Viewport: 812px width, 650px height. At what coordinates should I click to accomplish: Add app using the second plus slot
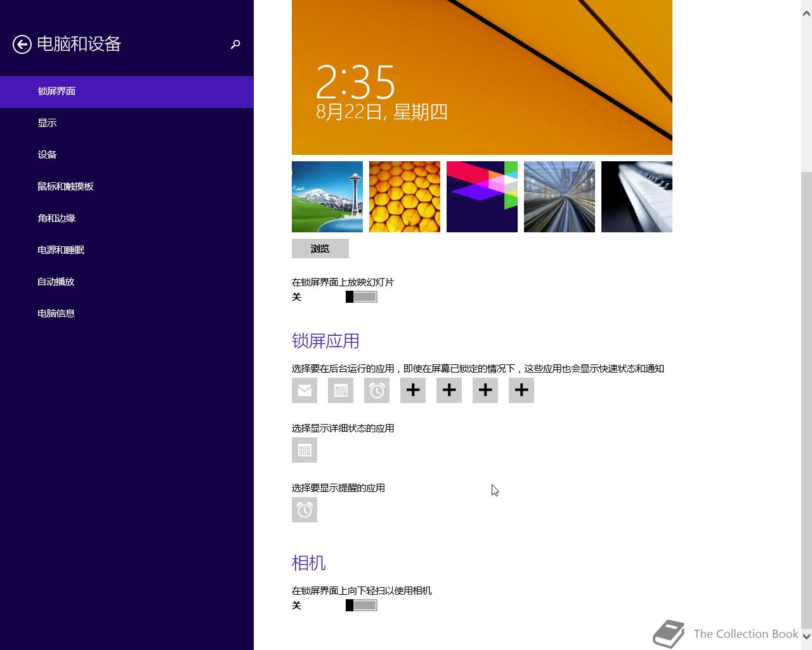coord(449,390)
